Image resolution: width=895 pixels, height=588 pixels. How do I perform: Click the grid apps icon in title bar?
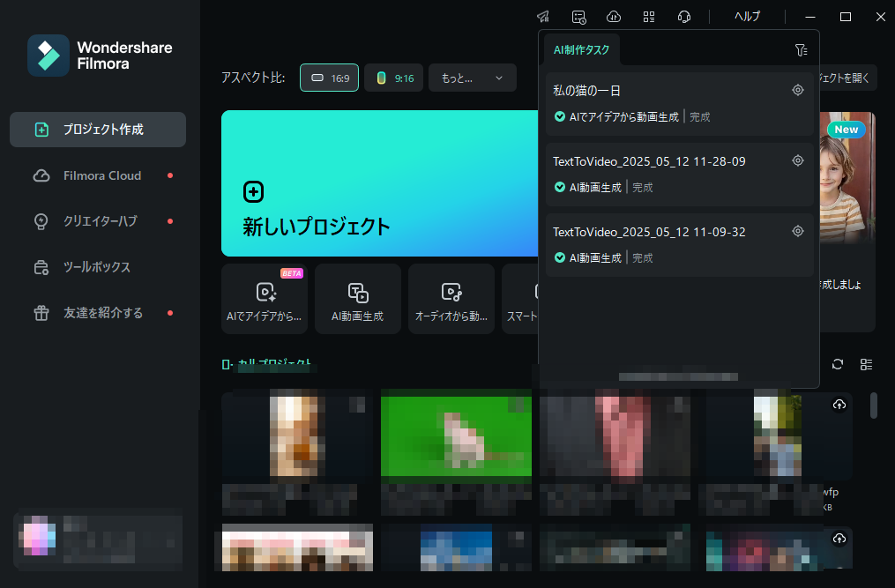[649, 17]
